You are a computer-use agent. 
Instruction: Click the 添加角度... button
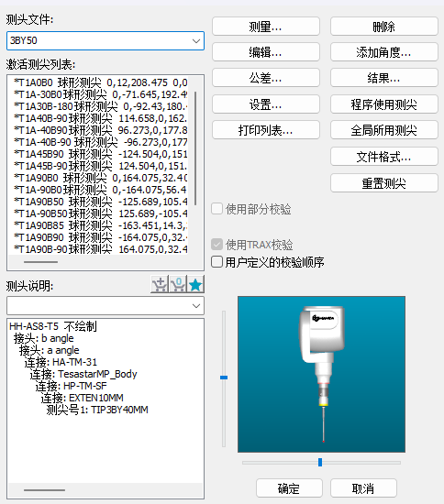[x=384, y=52]
